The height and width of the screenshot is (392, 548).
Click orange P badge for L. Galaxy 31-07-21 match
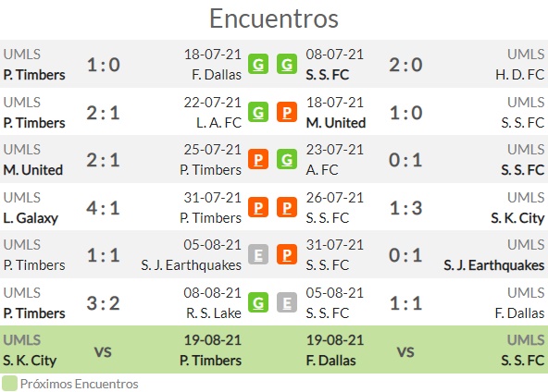coord(258,207)
